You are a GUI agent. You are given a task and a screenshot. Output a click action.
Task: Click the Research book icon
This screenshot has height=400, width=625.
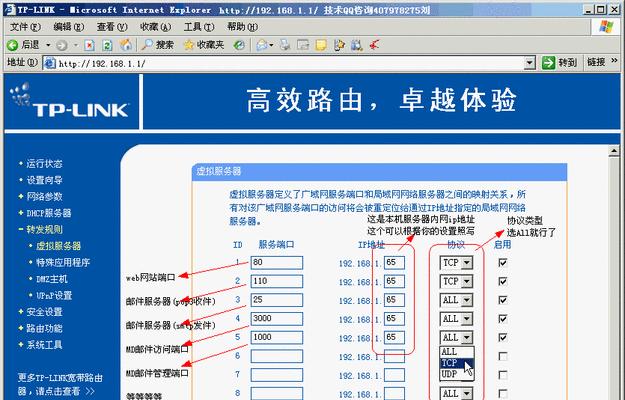click(357, 45)
